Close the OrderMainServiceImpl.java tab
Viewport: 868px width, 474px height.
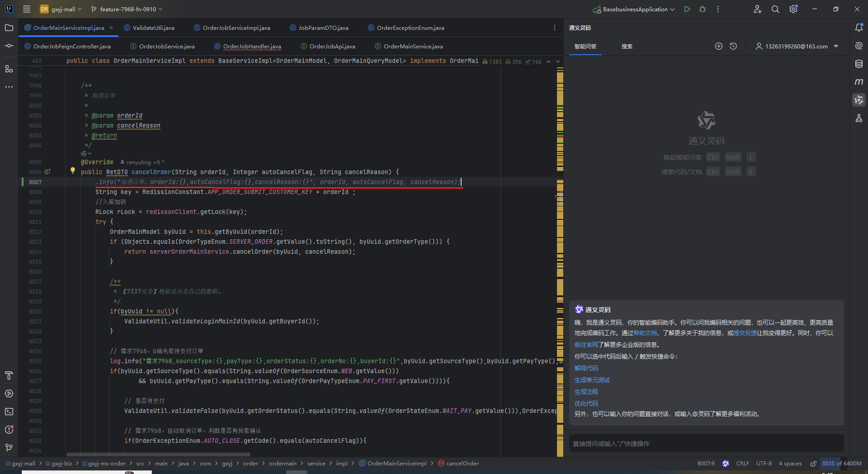coord(111,28)
